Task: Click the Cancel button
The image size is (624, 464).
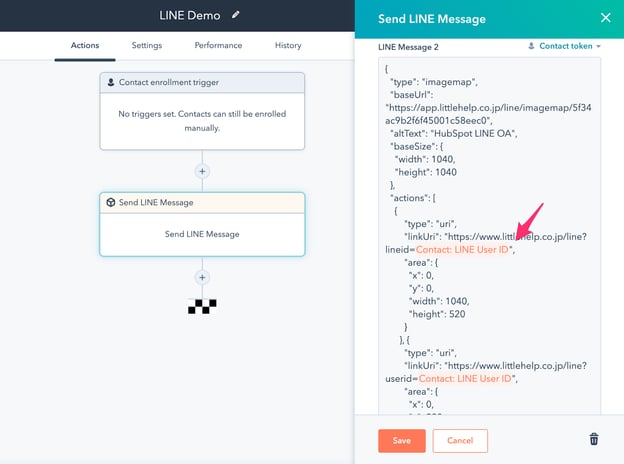Action: (x=460, y=440)
